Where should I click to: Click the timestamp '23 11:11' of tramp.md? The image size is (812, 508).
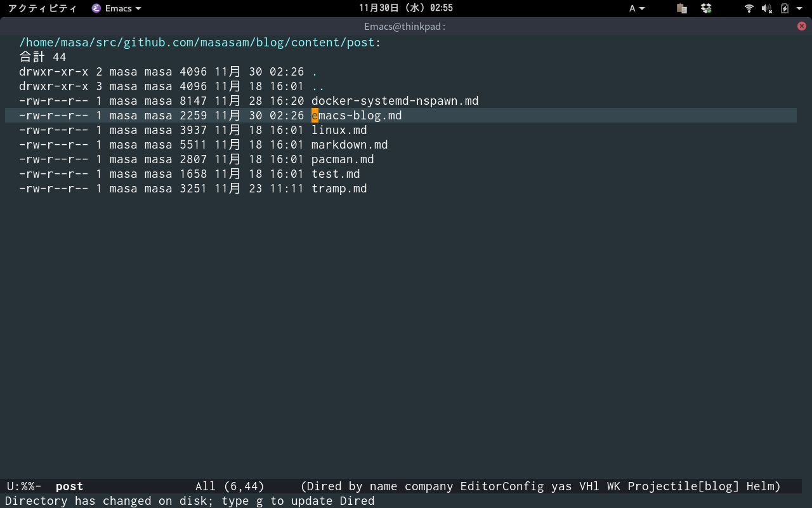[x=277, y=189]
